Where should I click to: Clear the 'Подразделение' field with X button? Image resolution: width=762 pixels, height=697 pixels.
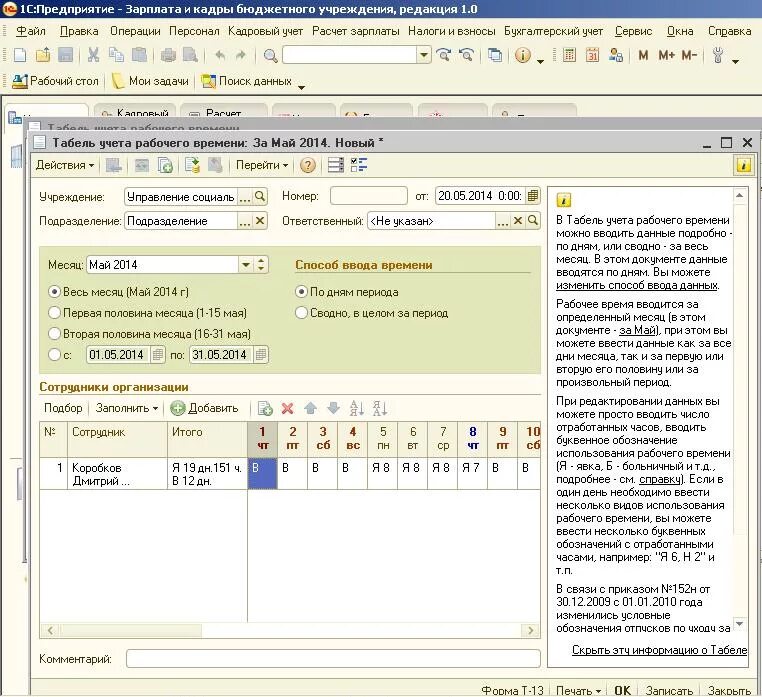click(260, 221)
